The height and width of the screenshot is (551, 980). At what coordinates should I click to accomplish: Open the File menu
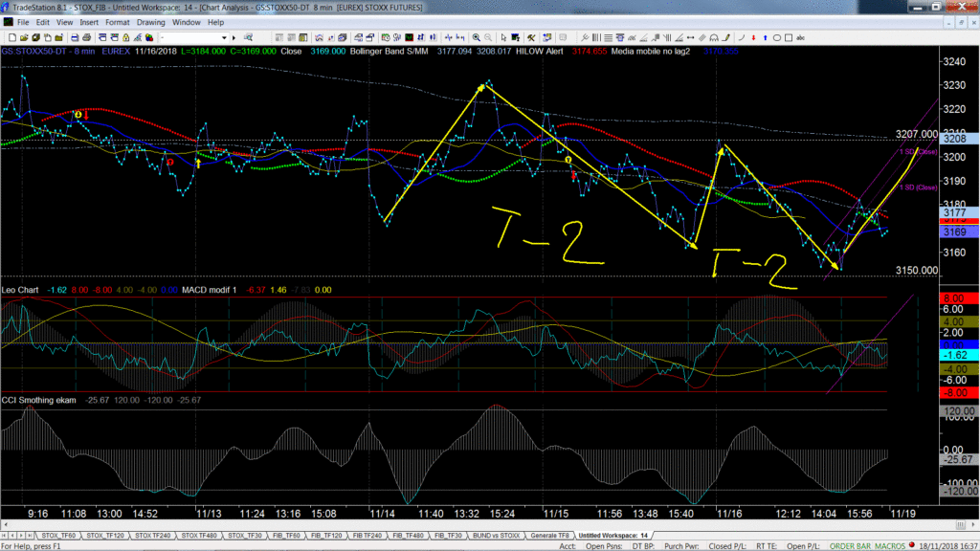coord(23,22)
